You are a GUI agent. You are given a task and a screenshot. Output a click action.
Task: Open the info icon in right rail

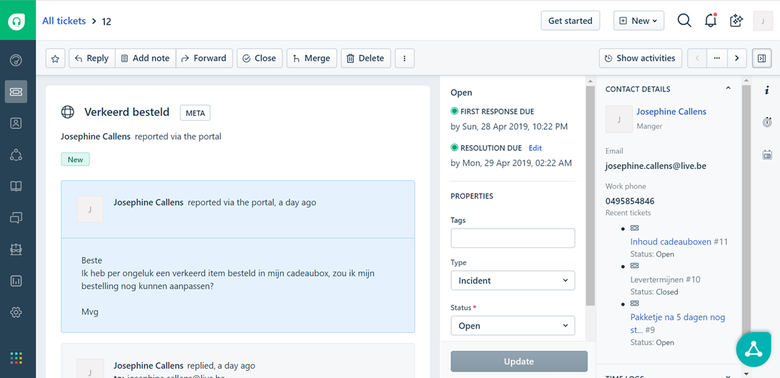[x=767, y=90]
